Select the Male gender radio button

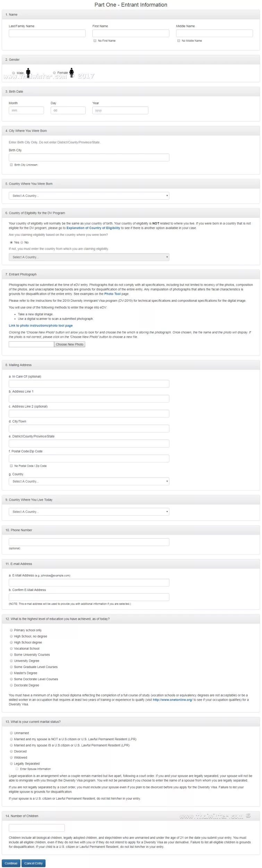(14, 73)
